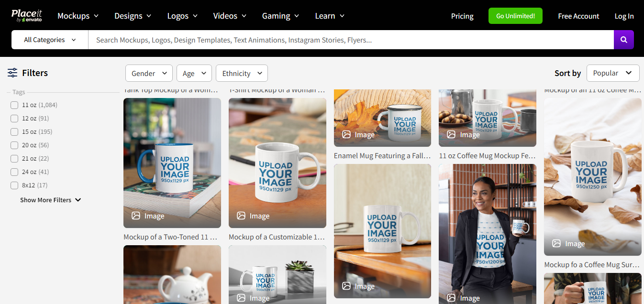Viewport: 644px width, 304px height.
Task: Open the Gaming menu
Action: pyautogui.click(x=280, y=16)
